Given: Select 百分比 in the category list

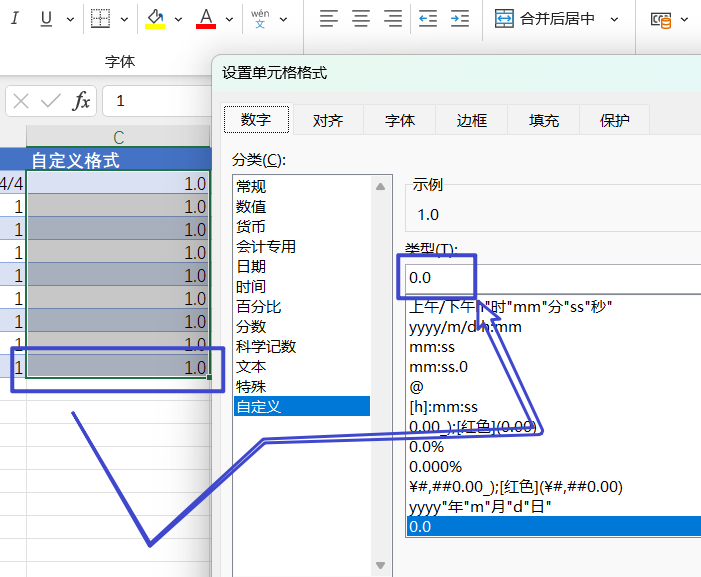Looking at the screenshot, I should [259, 306].
